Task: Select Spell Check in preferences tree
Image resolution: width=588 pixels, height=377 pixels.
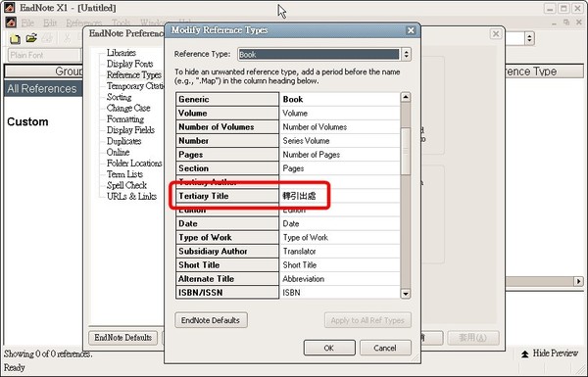Action: click(126, 185)
